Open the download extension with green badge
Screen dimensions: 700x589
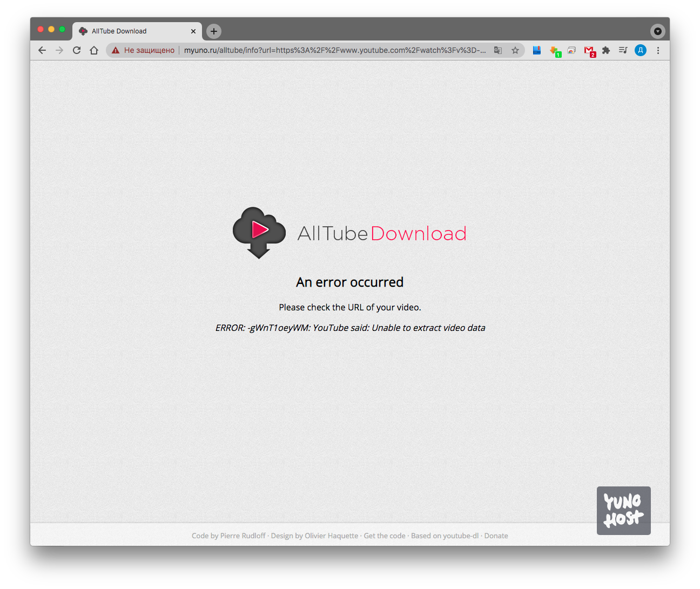555,51
